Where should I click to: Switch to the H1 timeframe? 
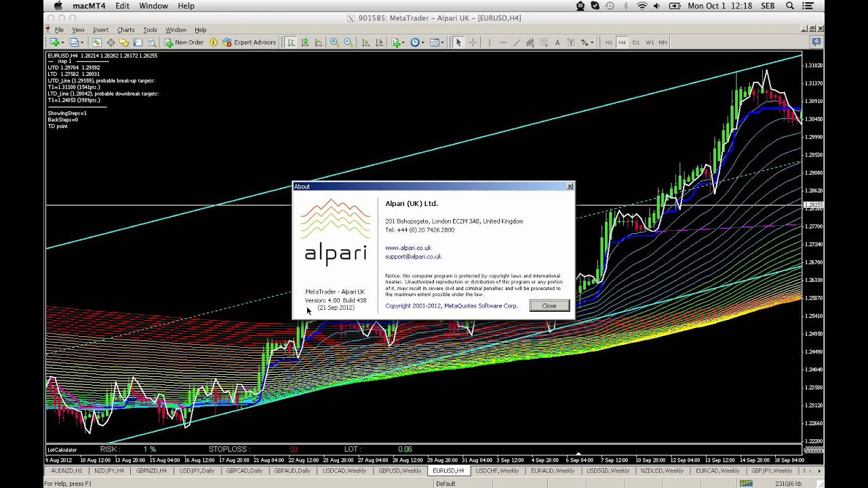click(x=608, y=42)
